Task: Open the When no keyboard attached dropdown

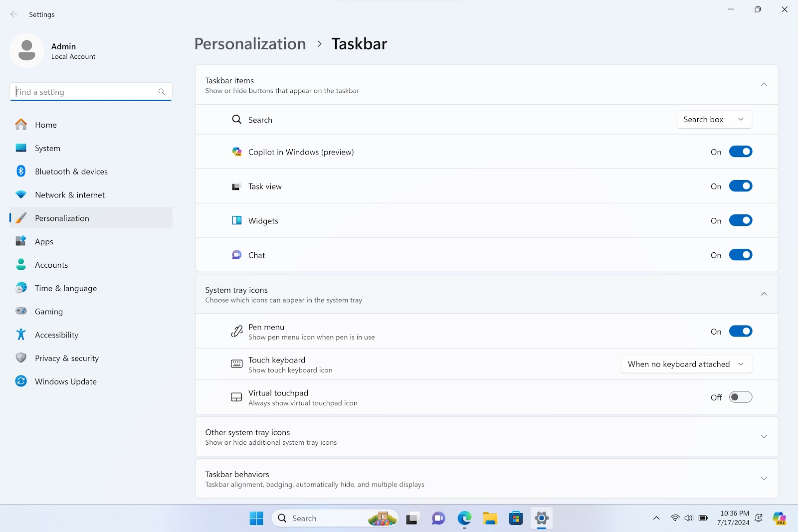Action: (x=686, y=364)
